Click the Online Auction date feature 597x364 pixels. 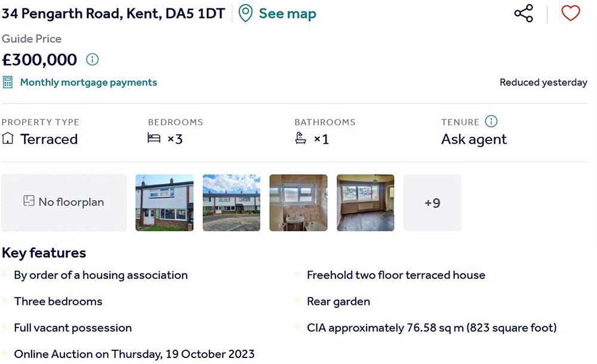(x=134, y=354)
